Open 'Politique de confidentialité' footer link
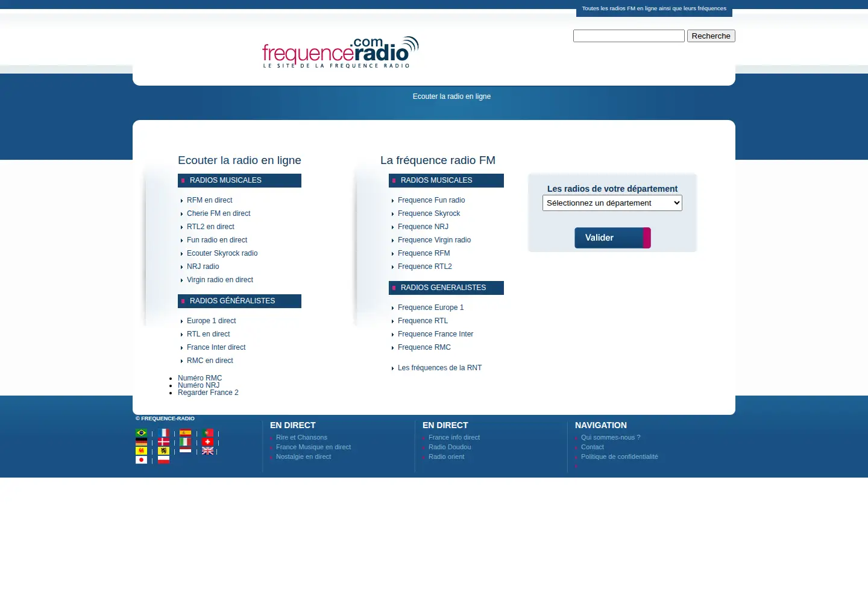The height and width of the screenshot is (603, 868). point(619,456)
